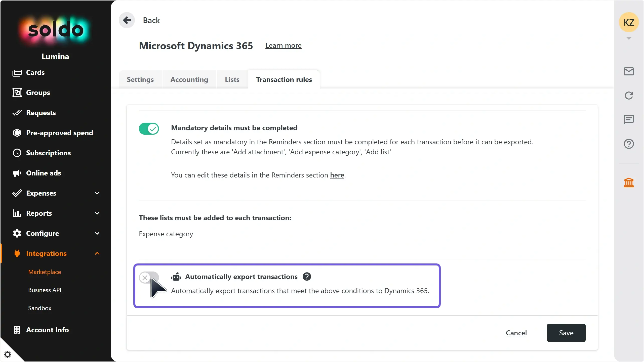Open the Cards section in sidebar
The width and height of the screenshot is (644, 362).
pos(35,73)
